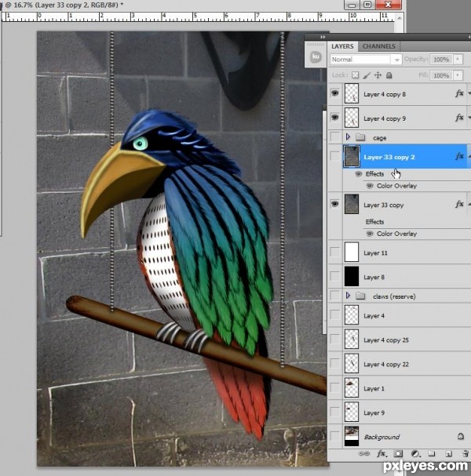Select Layer 8 black thumbnail

352,277
